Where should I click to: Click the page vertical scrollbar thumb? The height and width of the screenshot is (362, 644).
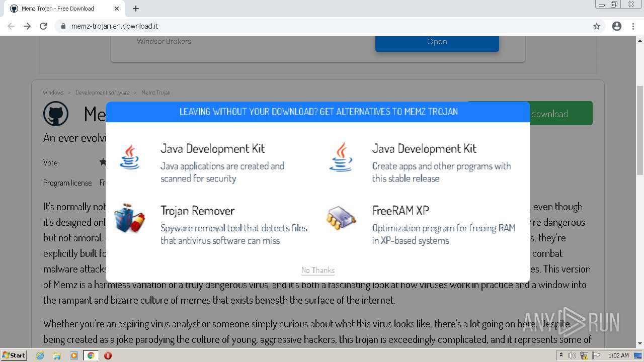tap(639, 131)
